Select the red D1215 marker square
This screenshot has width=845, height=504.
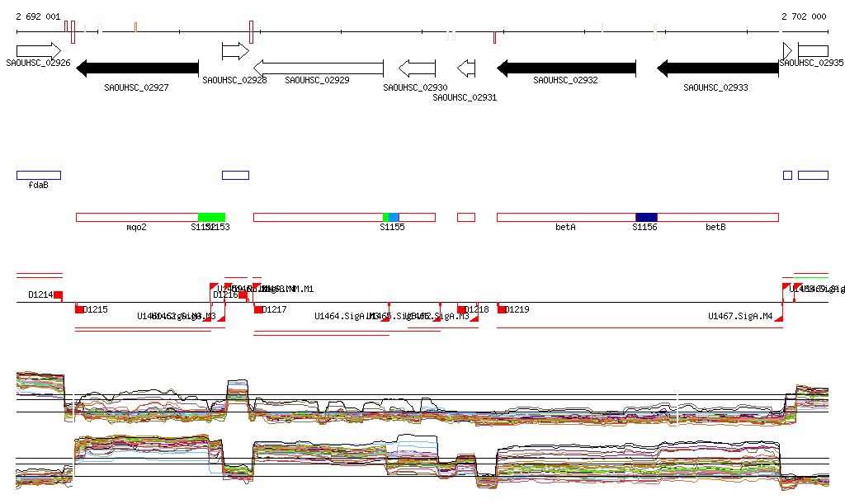(79, 309)
